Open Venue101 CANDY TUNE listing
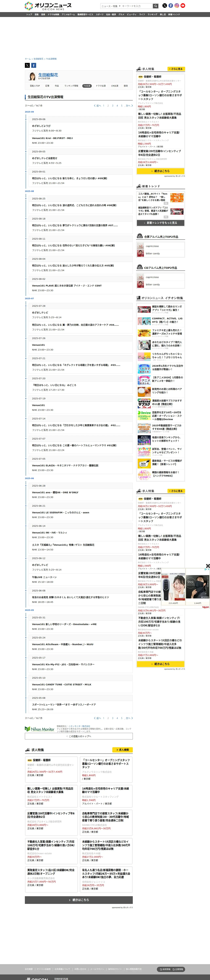210x980 pixels. pos(62,684)
